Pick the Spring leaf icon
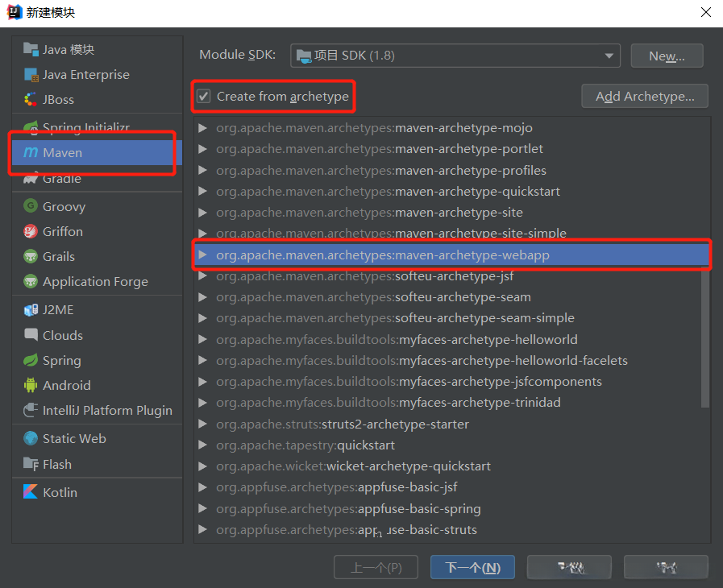 [x=31, y=360]
